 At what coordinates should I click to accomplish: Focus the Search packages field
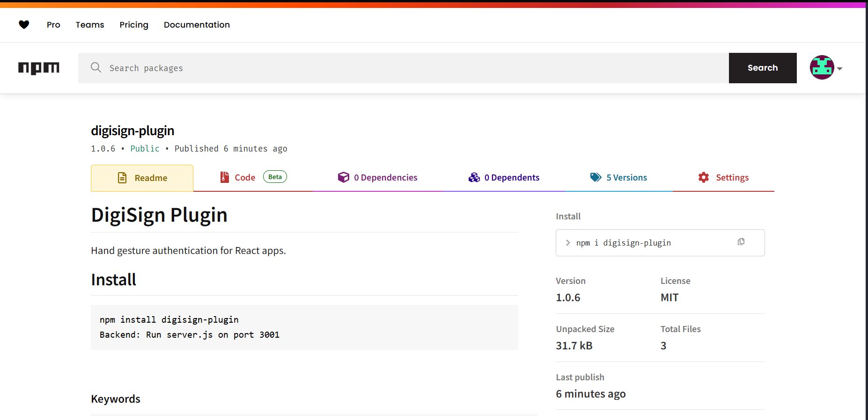(404, 68)
